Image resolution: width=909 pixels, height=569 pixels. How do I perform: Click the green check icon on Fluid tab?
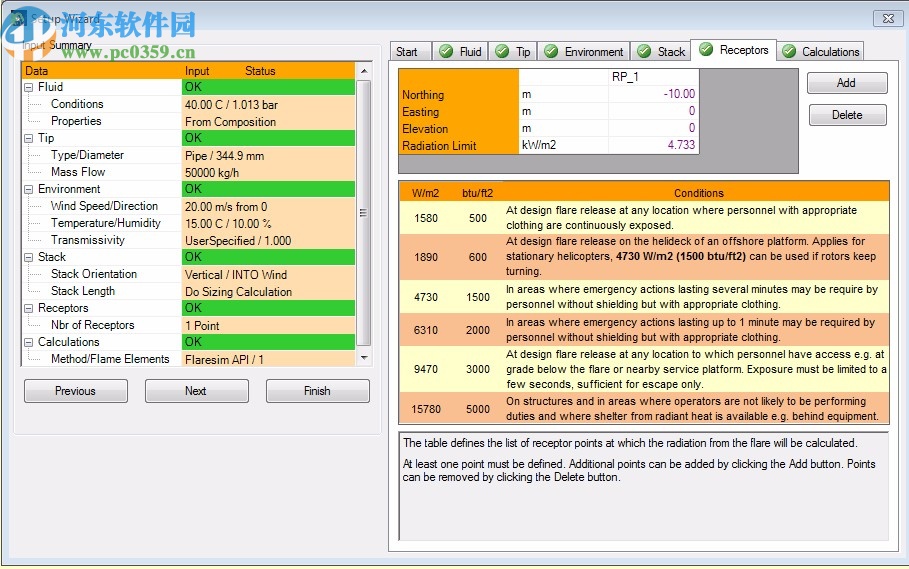(x=446, y=52)
